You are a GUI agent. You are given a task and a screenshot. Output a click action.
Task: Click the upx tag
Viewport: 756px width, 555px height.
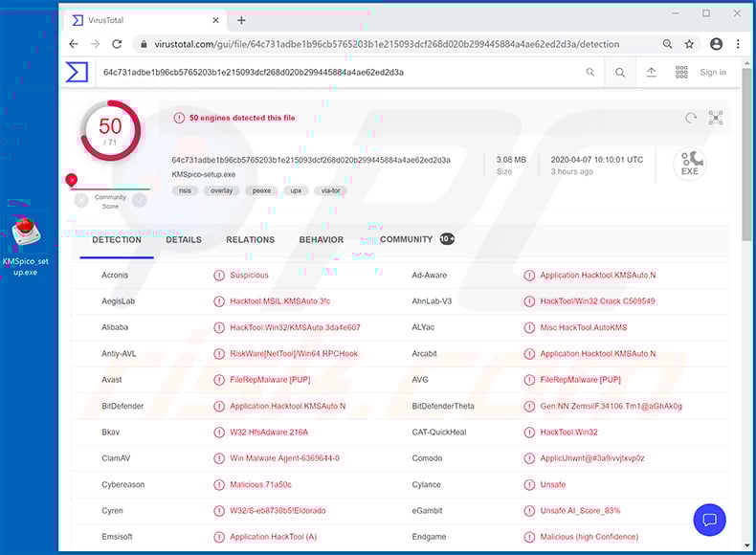(x=296, y=191)
